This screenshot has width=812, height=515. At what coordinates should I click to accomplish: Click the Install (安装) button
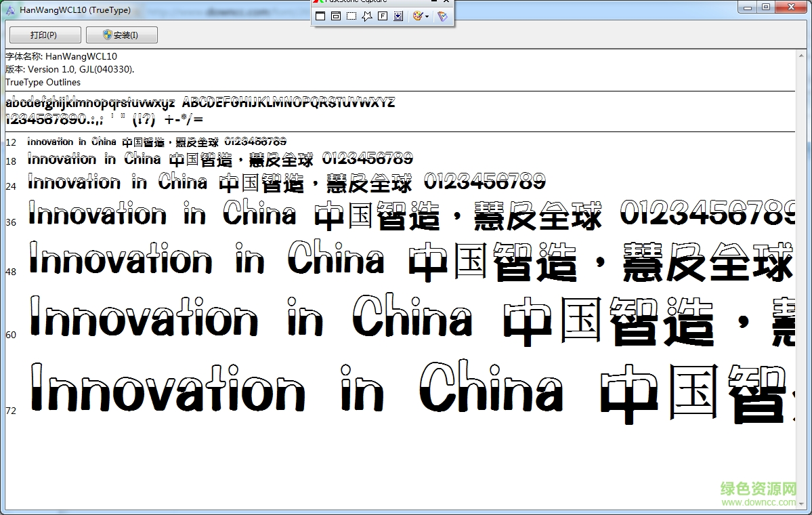pos(122,35)
